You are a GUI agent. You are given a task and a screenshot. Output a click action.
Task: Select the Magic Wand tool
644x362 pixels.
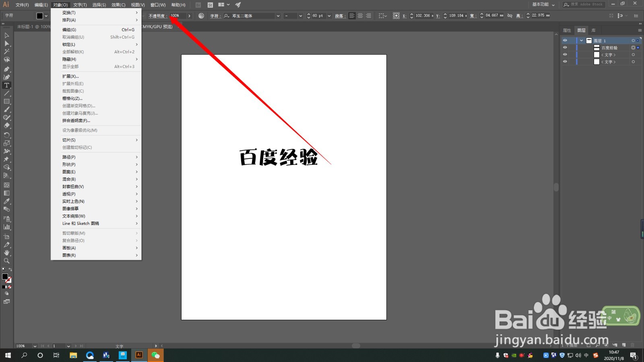pos(6,51)
